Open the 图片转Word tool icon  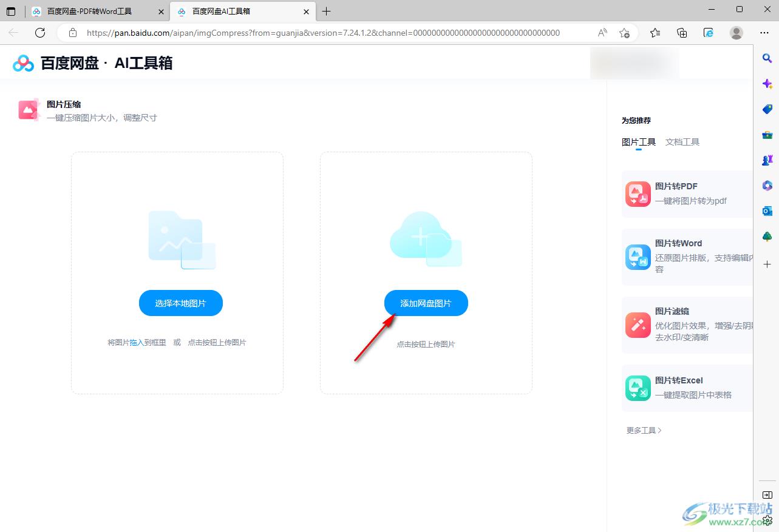[x=638, y=257]
